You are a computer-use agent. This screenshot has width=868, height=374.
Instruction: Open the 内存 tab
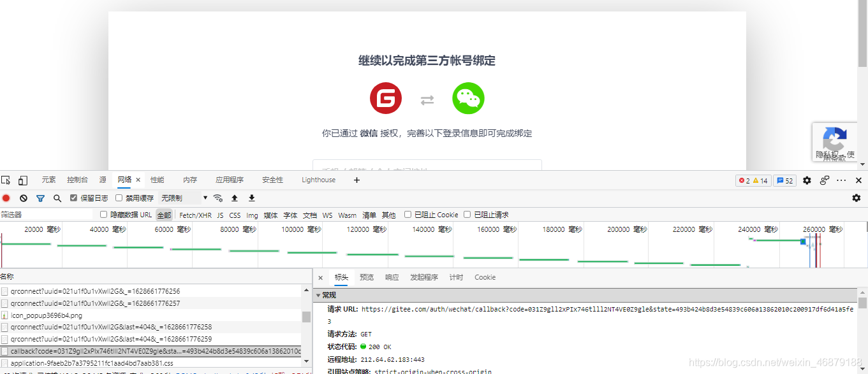(190, 180)
